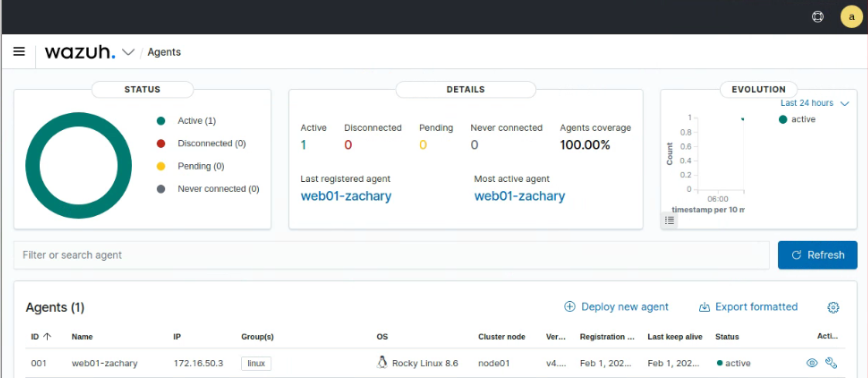868x378 pixels.
Task: Open the table columns settings gear
Action: click(x=834, y=307)
